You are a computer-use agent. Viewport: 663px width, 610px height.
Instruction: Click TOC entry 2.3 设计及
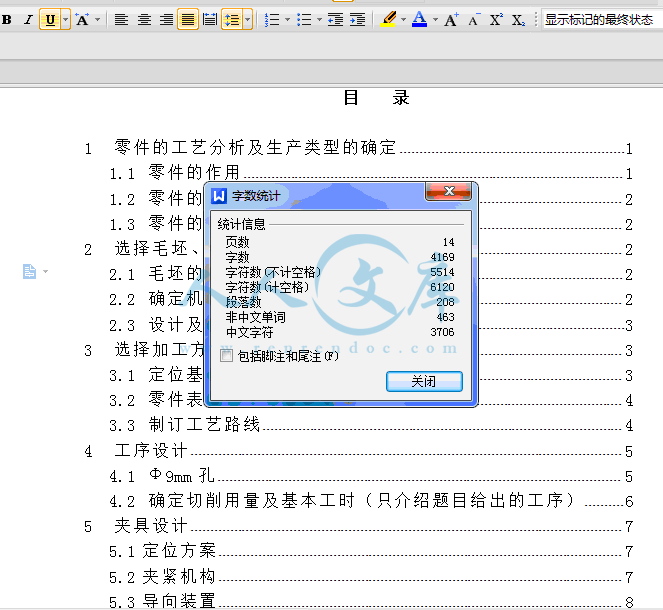point(156,325)
